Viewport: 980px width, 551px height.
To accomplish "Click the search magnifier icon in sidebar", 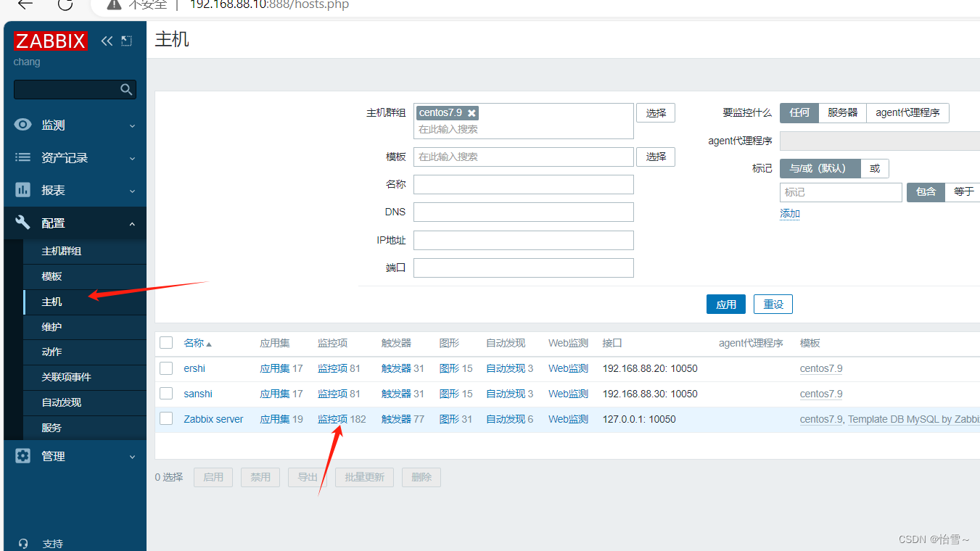I will pos(126,89).
